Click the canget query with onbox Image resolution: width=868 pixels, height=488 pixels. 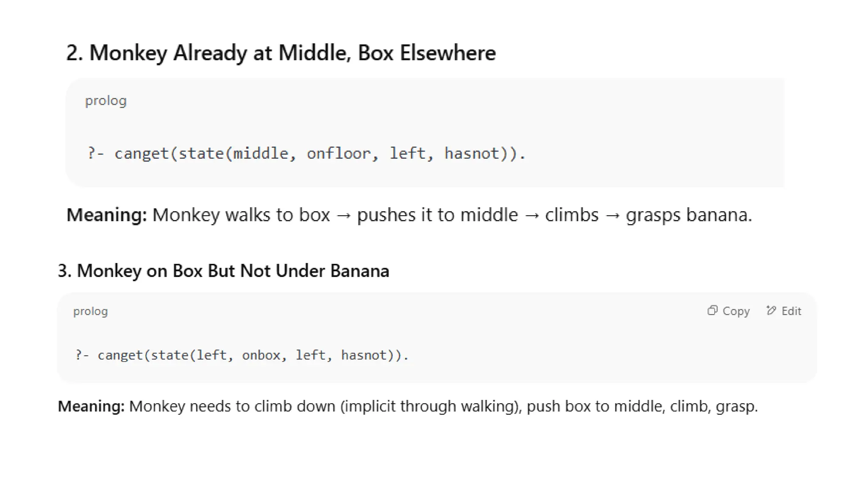tap(242, 355)
